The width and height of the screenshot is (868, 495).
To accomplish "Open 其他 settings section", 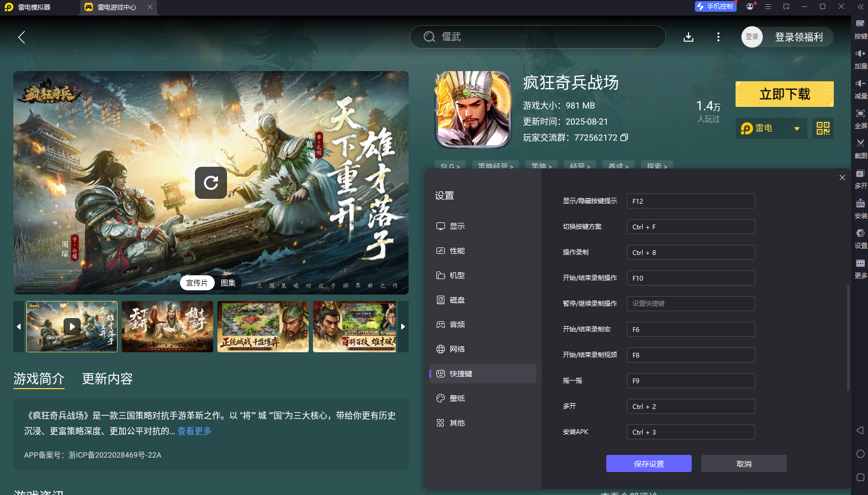I will click(x=483, y=423).
